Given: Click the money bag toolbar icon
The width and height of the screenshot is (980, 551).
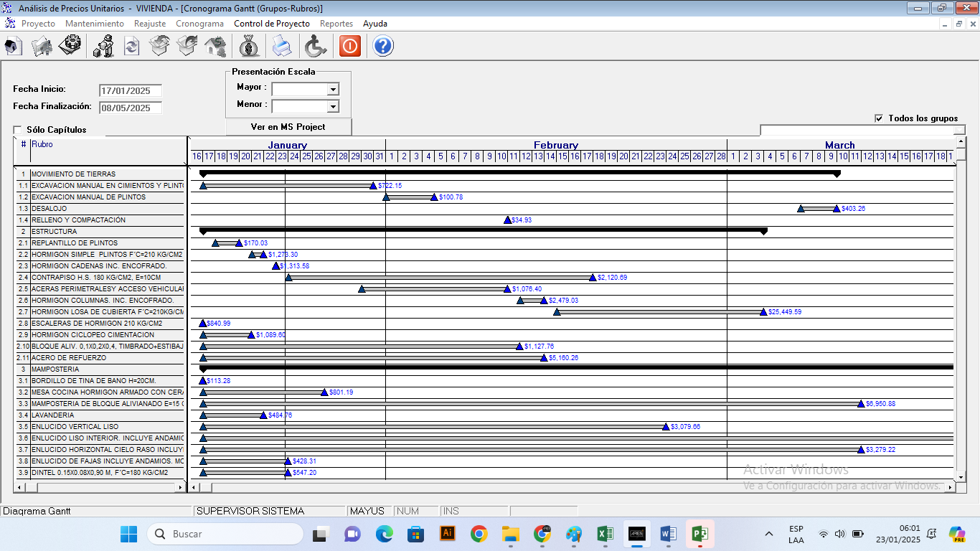Looking at the screenshot, I should pyautogui.click(x=249, y=47).
